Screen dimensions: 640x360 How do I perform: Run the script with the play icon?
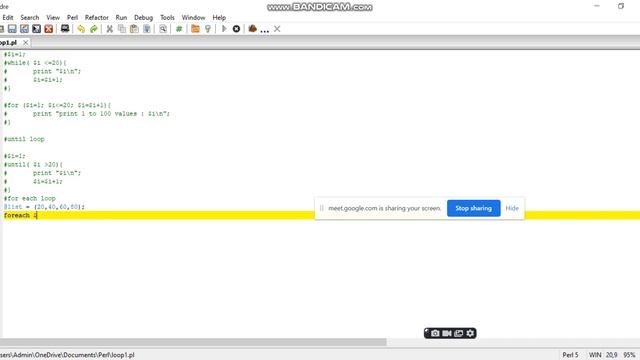click(224, 29)
